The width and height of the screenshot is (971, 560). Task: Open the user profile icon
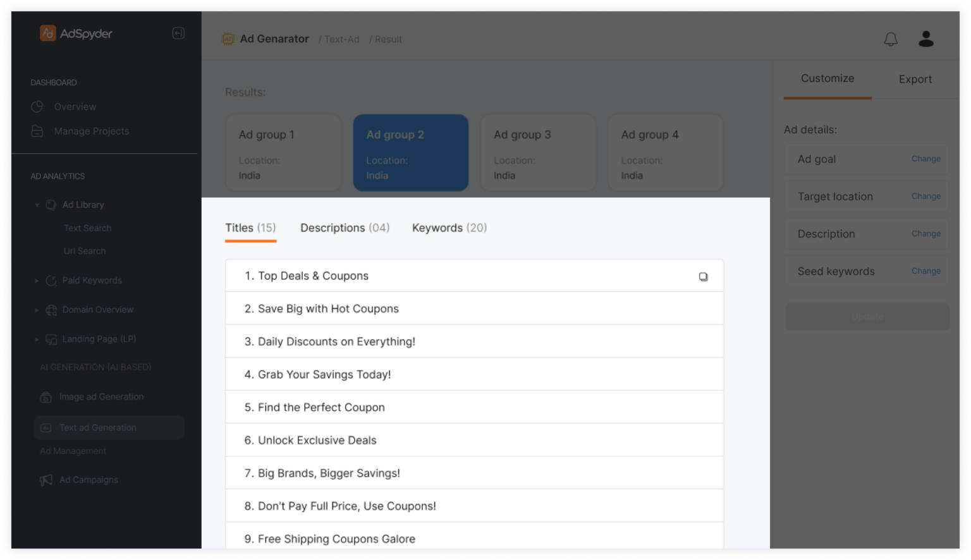925,39
